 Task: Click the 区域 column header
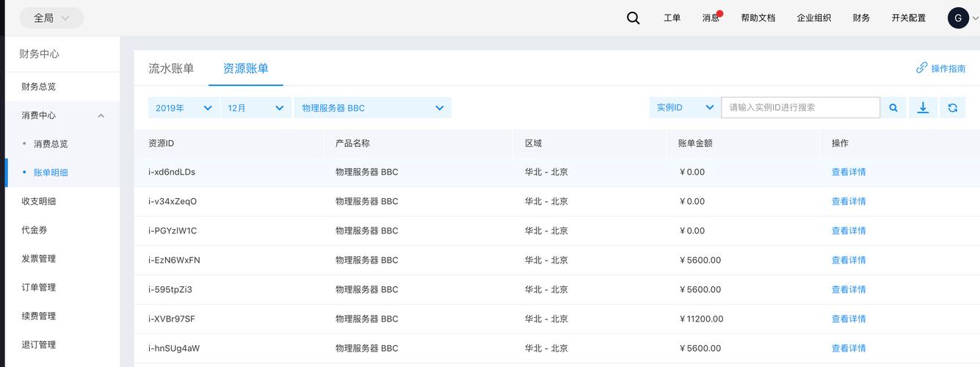pyautogui.click(x=533, y=143)
